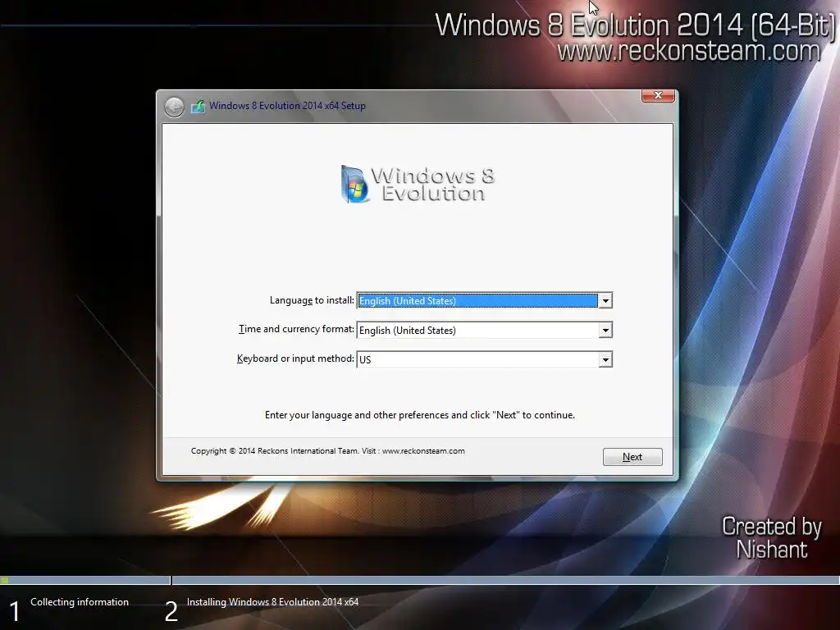Image resolution: width=840 pixels, height=630 pixels.
Task: Click the 'Keyboard or input method:' label
Action: point(295,358)
